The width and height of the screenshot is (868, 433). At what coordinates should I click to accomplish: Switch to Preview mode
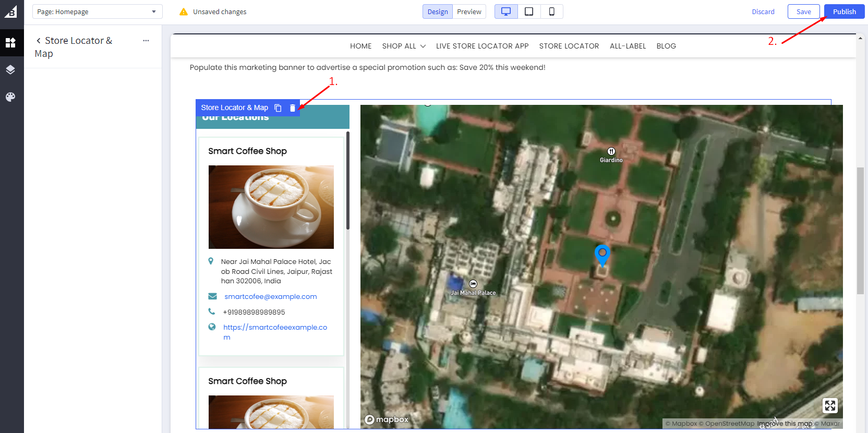coord(469,11)
